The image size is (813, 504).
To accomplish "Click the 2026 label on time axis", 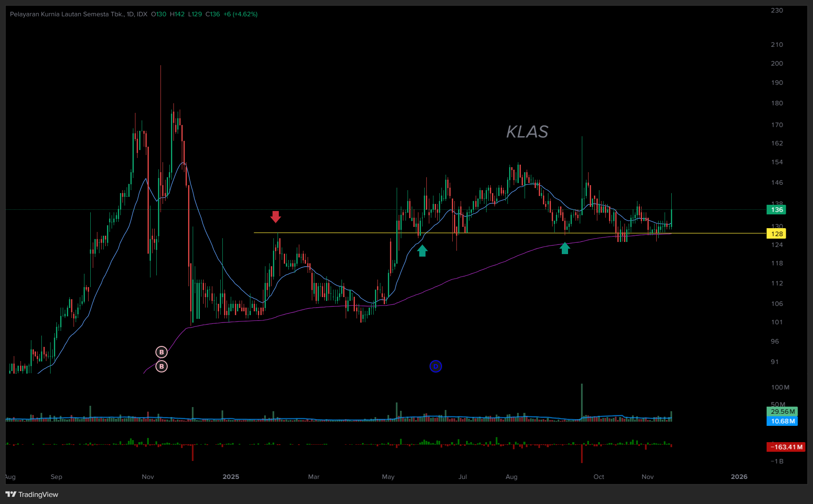I will tap(739, 477).
